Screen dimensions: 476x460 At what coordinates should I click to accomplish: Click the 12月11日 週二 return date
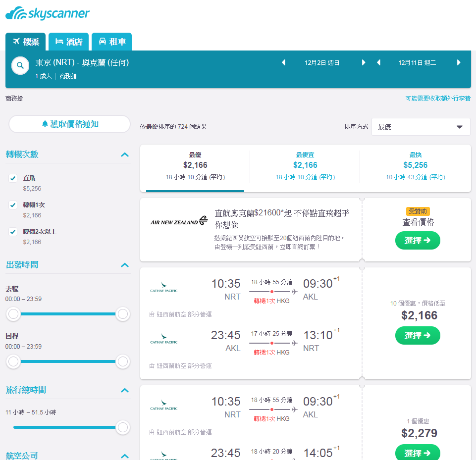click(x=417, y=63)
